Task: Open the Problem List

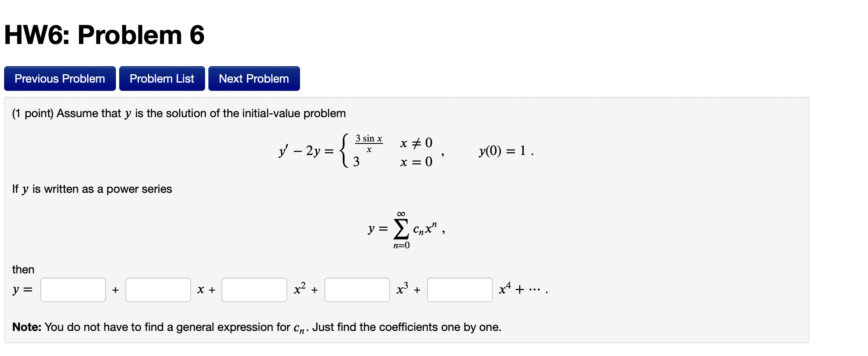Action: coord(162,78)
